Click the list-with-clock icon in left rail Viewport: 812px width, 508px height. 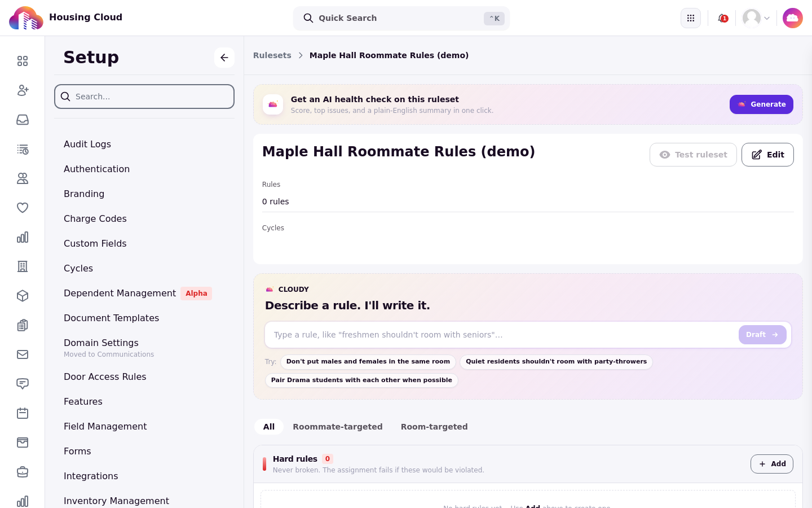click(23, 149)
